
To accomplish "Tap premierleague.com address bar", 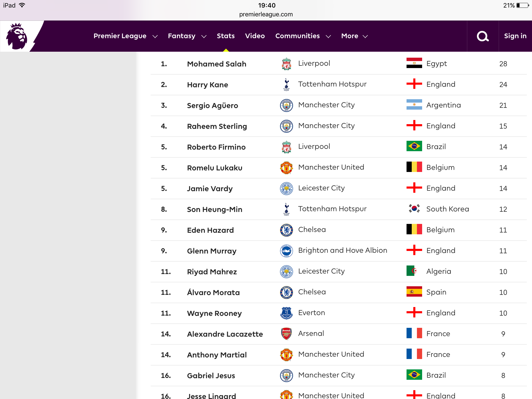I will pyautogui.click(x=266, y=14).
